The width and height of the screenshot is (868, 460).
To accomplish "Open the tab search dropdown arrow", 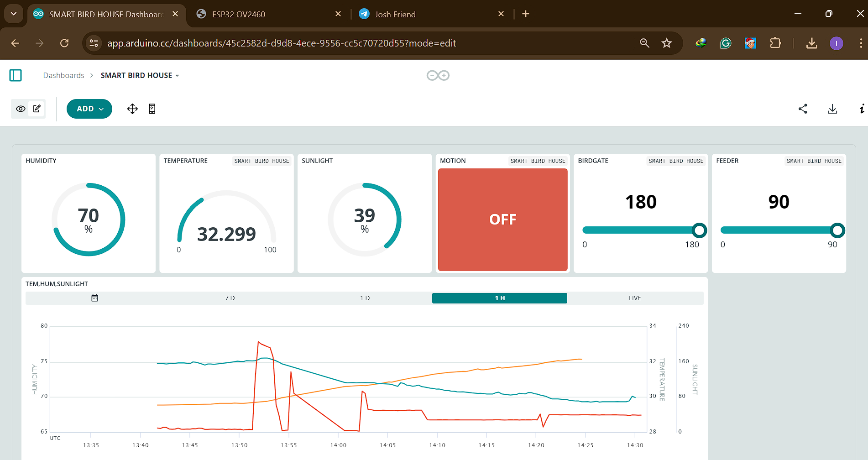I will [x=14, y=14].
